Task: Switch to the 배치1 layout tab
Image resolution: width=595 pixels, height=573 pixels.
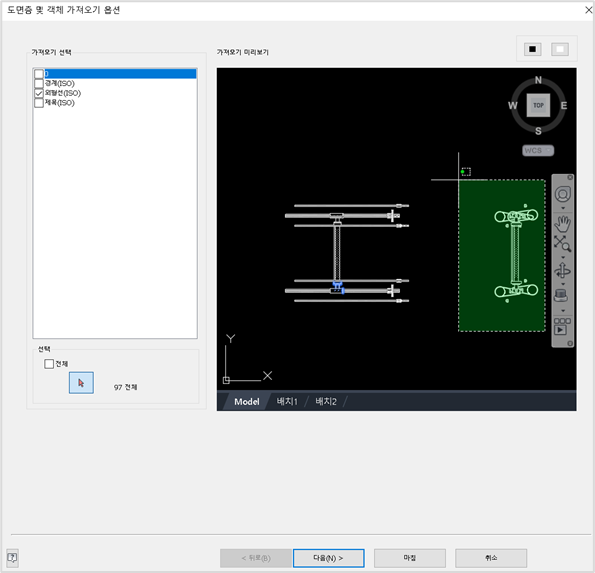Action: coord(287,401)
